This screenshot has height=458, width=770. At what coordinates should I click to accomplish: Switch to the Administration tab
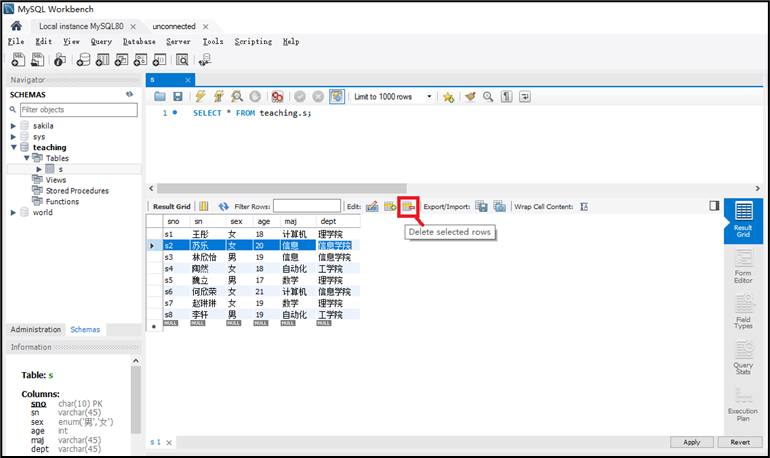pyautogui.click(x=36, y=329)
